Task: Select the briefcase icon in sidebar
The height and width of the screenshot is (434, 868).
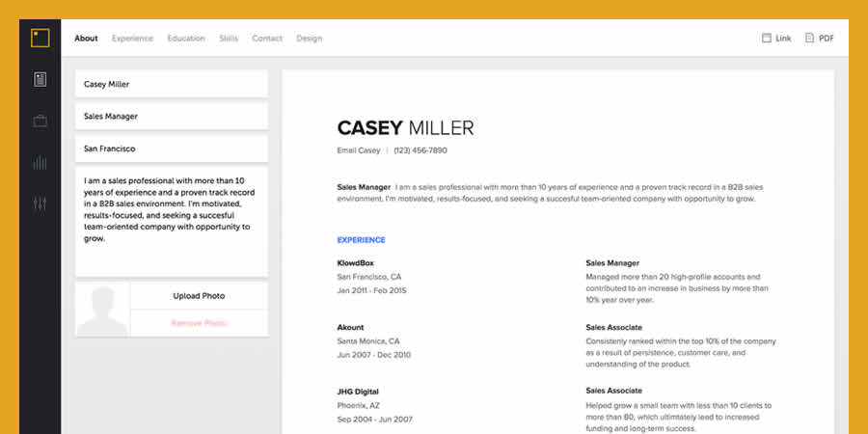Action: pos(40,121)
